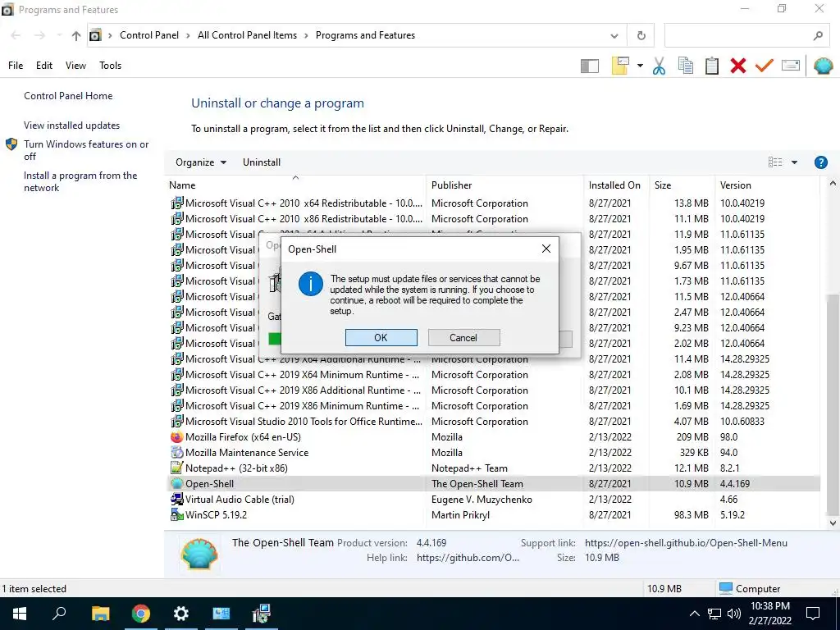The height and width of the screenshot is (630, 840).
Task: Open the Edit menu
Action: 44,66
